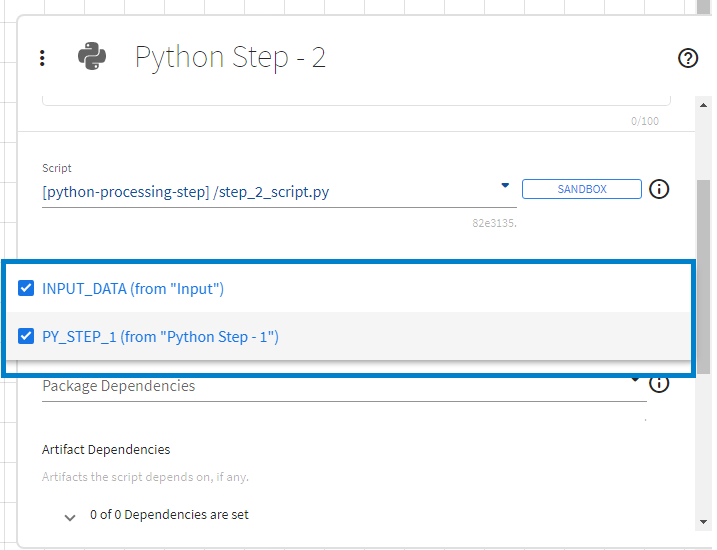
Task: Click the "Python Step - 2" title
Action: [230, 57]
